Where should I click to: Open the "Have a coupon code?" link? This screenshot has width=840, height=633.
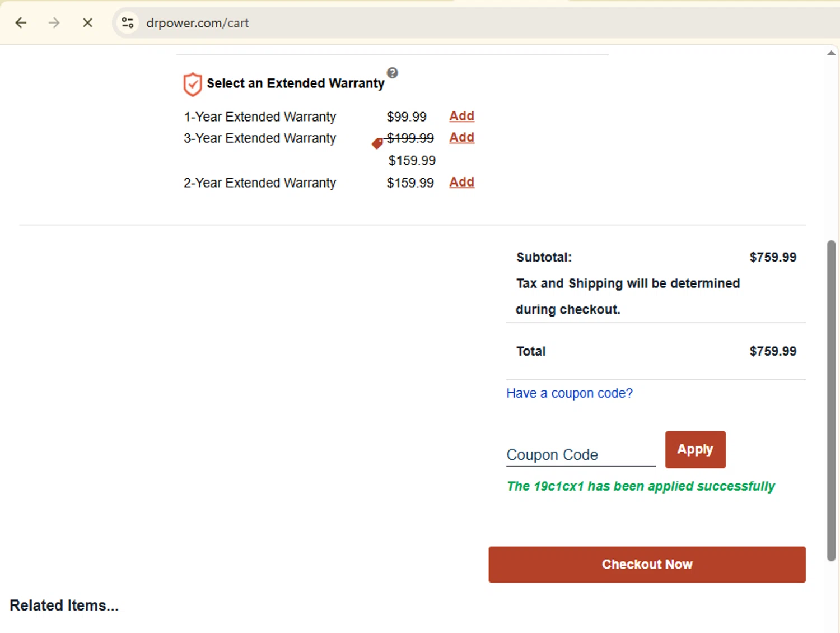pyautogui.click(x=569, y=393)
